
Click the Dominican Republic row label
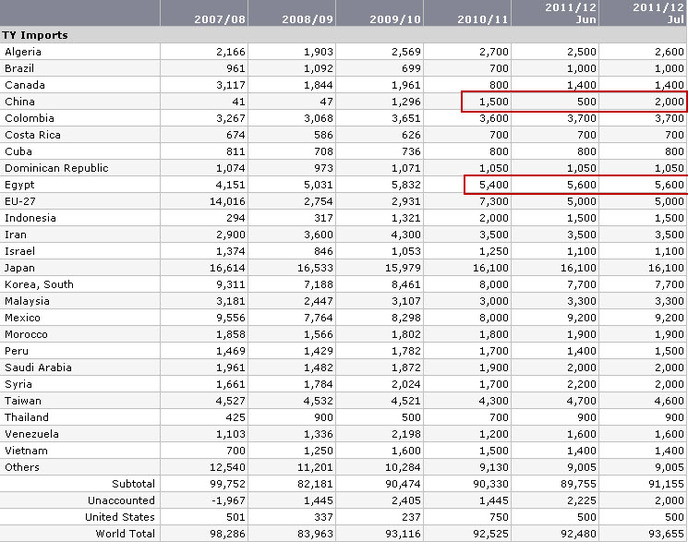tap(56, 168)
